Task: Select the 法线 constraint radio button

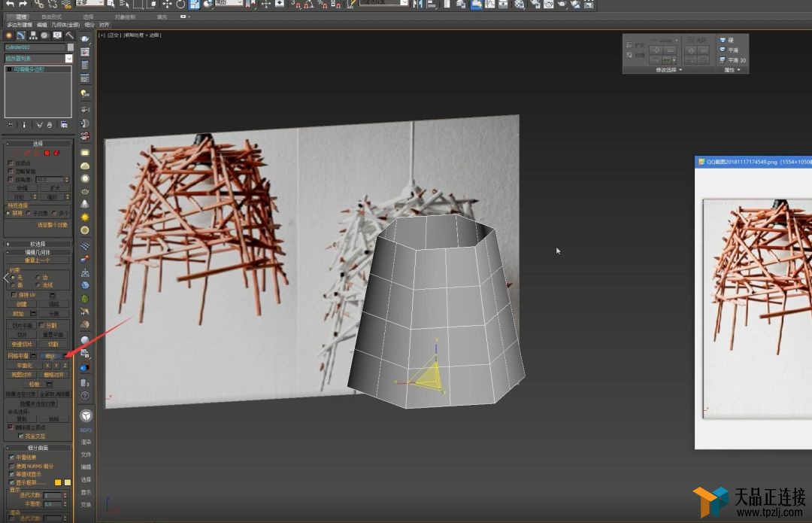Action: [38, 285]
